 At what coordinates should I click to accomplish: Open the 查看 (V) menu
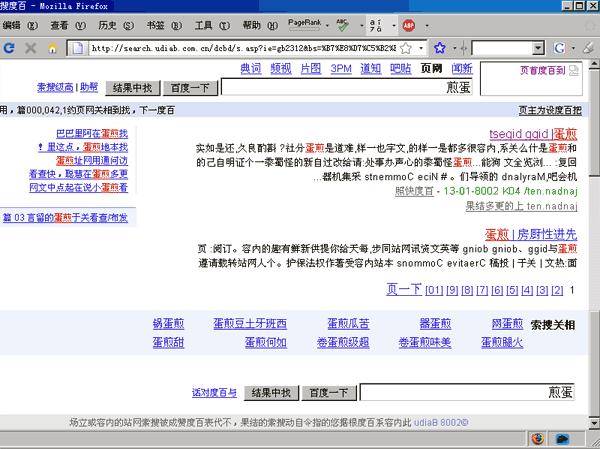click(x=68, y=25)
